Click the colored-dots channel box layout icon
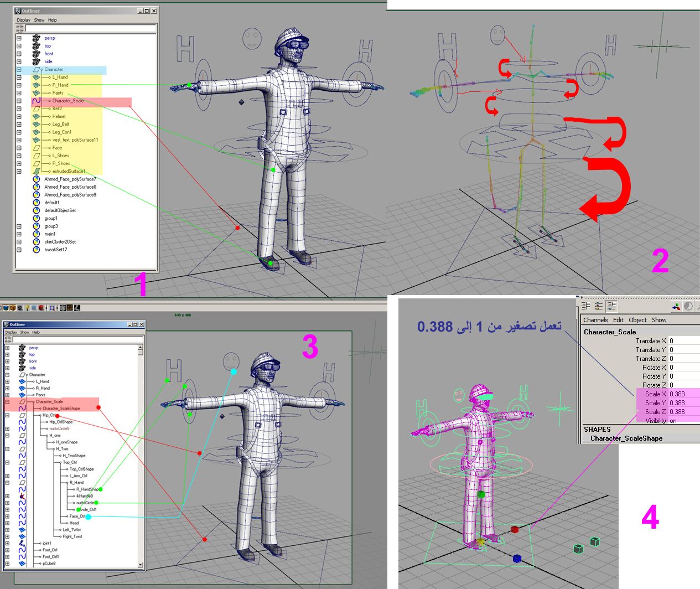Viewport: 700px width, 589px height. point(598,306)
